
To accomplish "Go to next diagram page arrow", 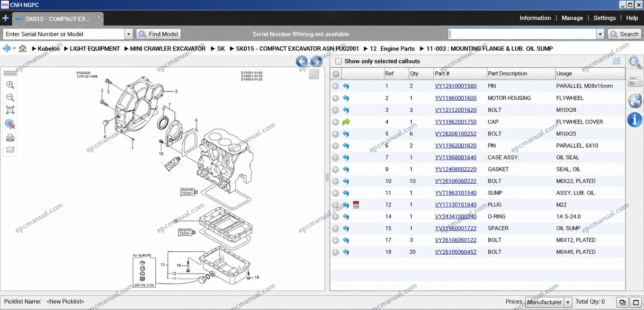I will point(316,61).
